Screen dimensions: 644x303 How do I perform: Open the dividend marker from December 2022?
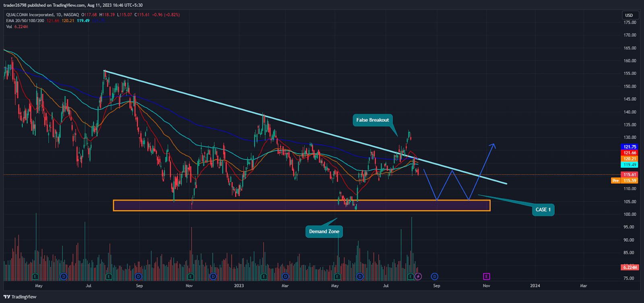point(213,276)
